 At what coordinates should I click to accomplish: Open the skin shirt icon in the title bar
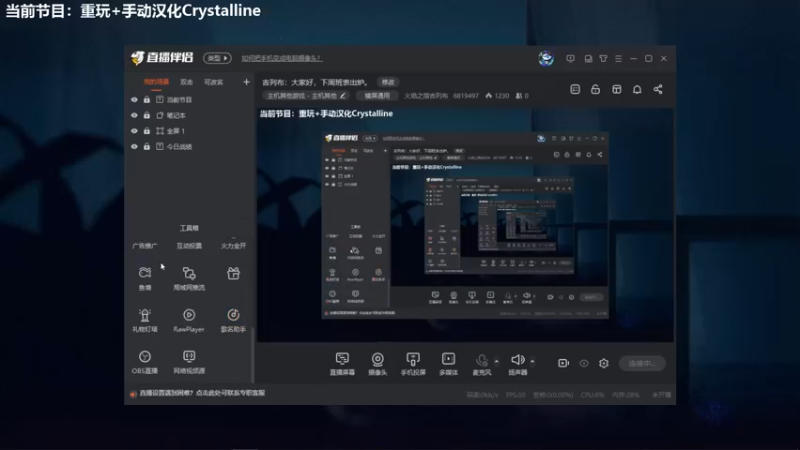603,59
